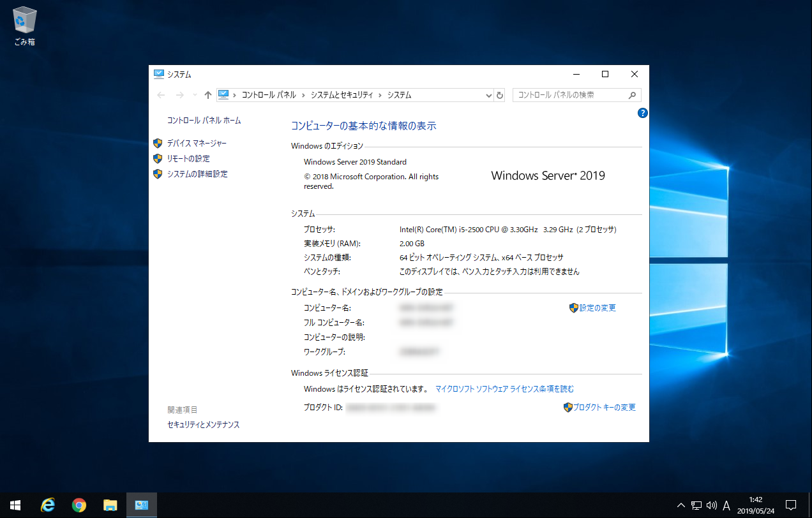Launch Internet Explorer from the taskbar
The height and width of the screenshot is (518, 812).
tap(47, 505)
